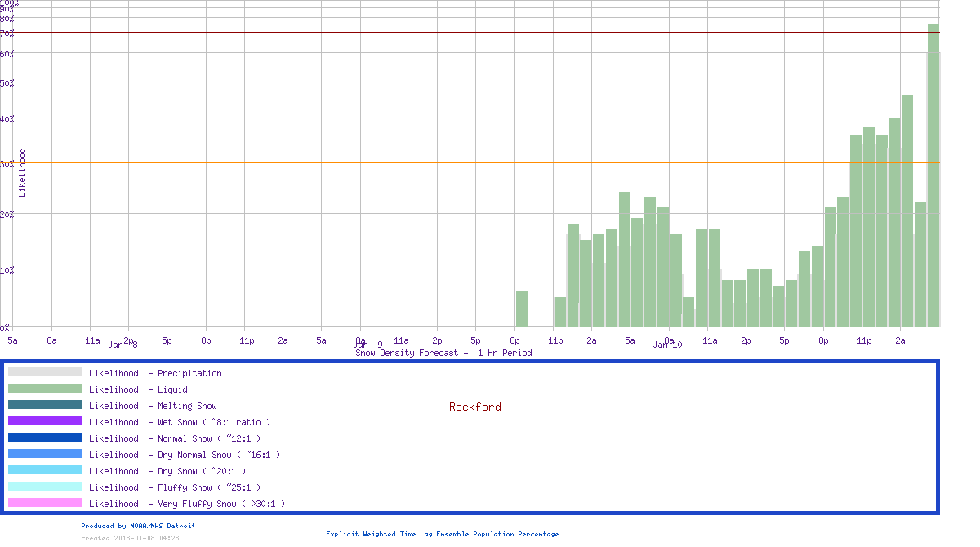Click the tallest green bar at far right
Viewport: 980px width, 547px height.
point(933,176)
